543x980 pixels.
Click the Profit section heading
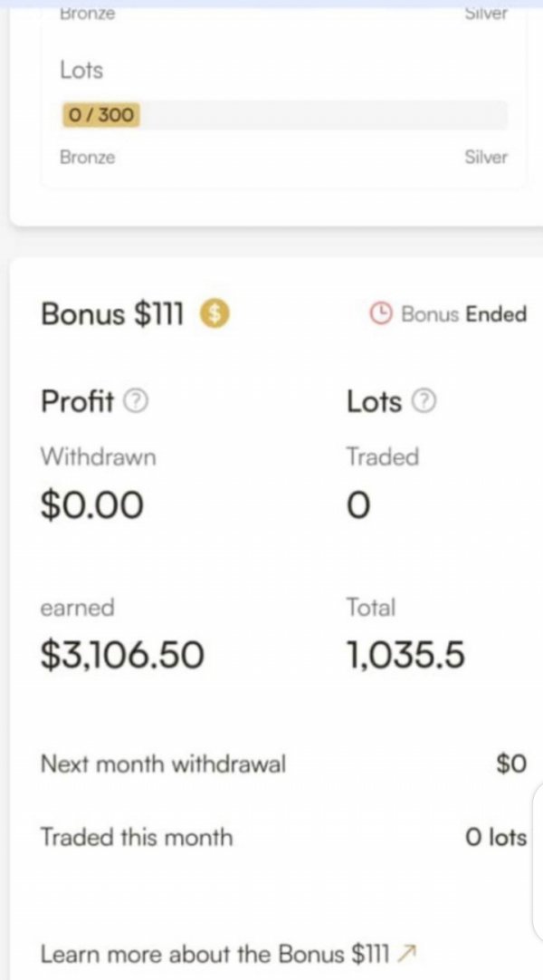pyautogui.click(x=78, y=401)
